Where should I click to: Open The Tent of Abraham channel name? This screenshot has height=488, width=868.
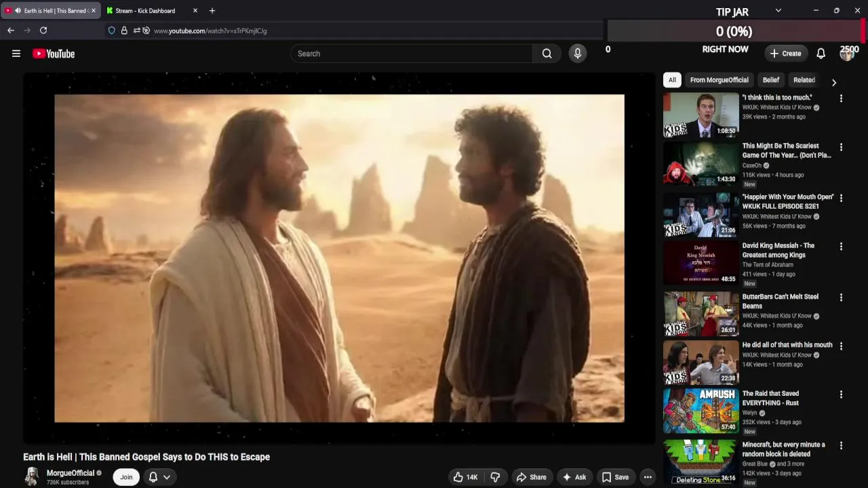[x=768, y=264]
